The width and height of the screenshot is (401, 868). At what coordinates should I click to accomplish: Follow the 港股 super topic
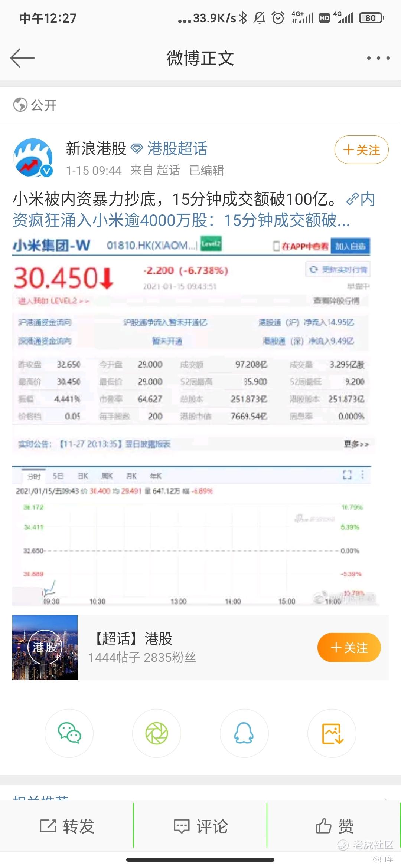[349, 648]
